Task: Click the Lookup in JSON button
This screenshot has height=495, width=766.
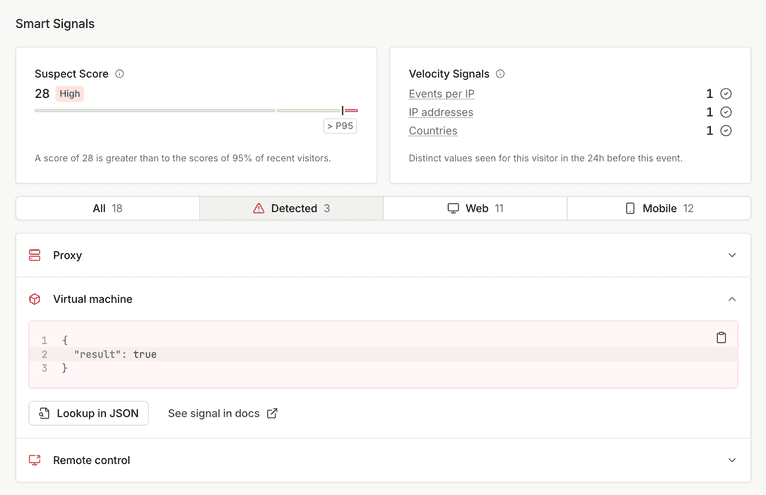Action: 89,413
